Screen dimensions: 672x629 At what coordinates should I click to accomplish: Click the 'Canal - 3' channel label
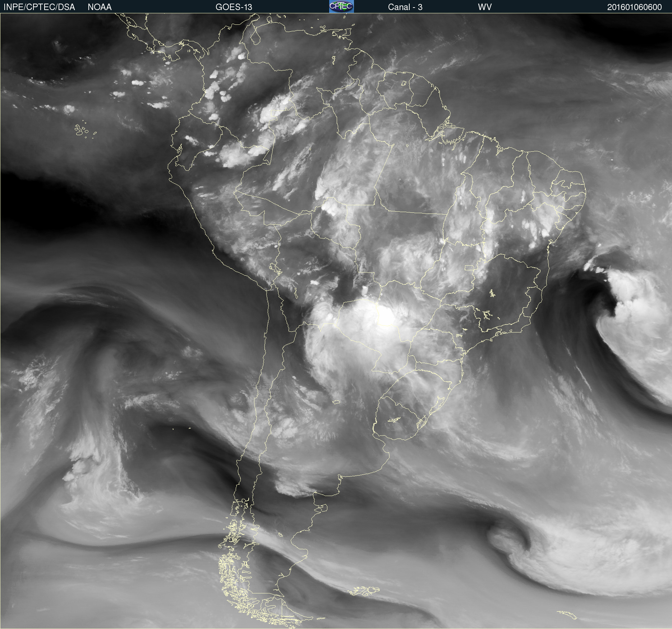pos(405,7)
